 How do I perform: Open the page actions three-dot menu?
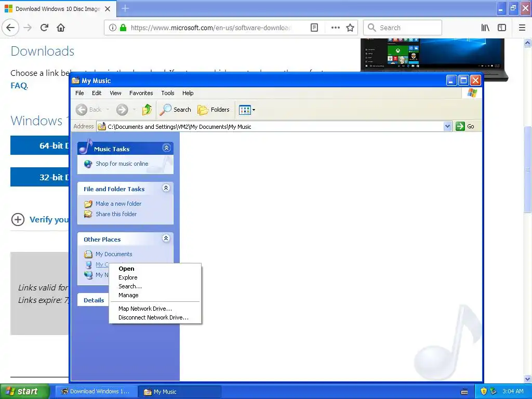[x=336, y=28]
